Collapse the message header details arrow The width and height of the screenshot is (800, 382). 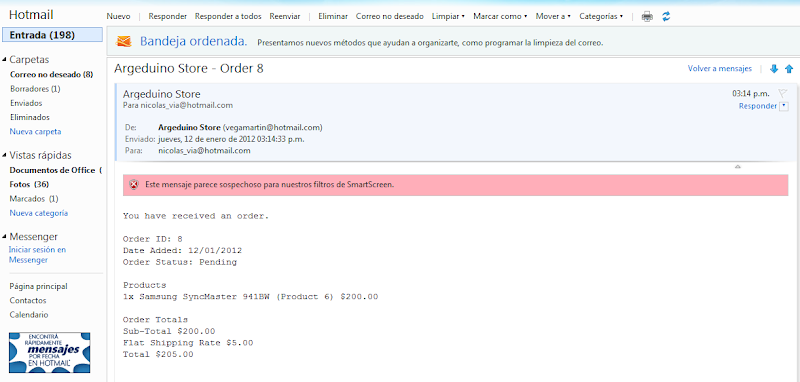[737, 167]
